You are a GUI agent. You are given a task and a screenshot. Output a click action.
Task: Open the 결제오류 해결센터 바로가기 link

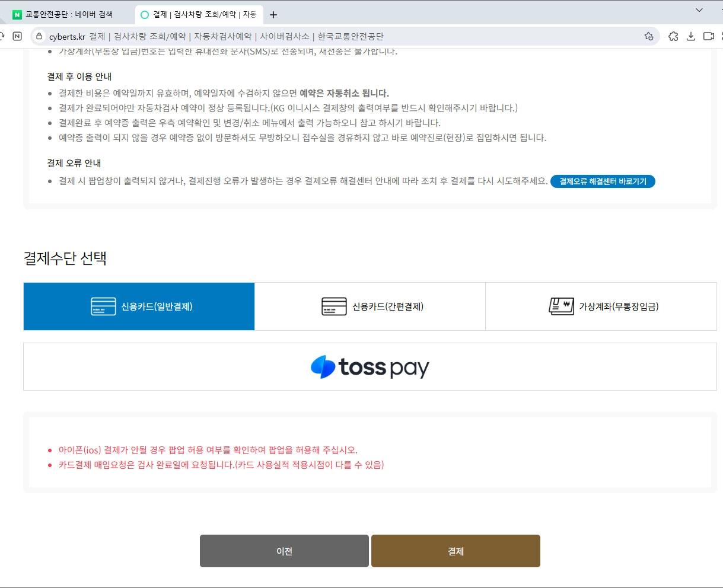click(x=603, y=181)
